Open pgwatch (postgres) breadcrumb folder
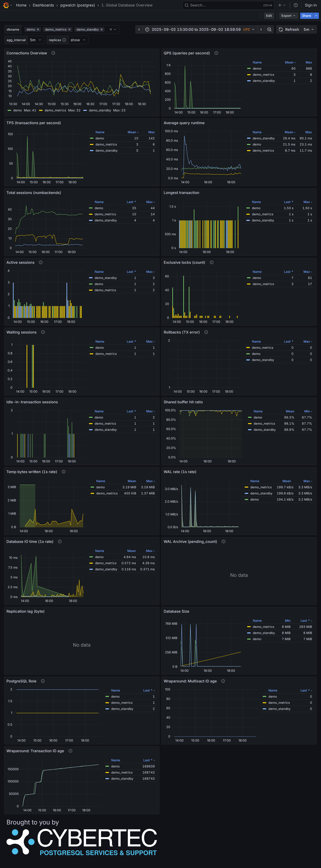321x868 pixels. click(77, 5)
